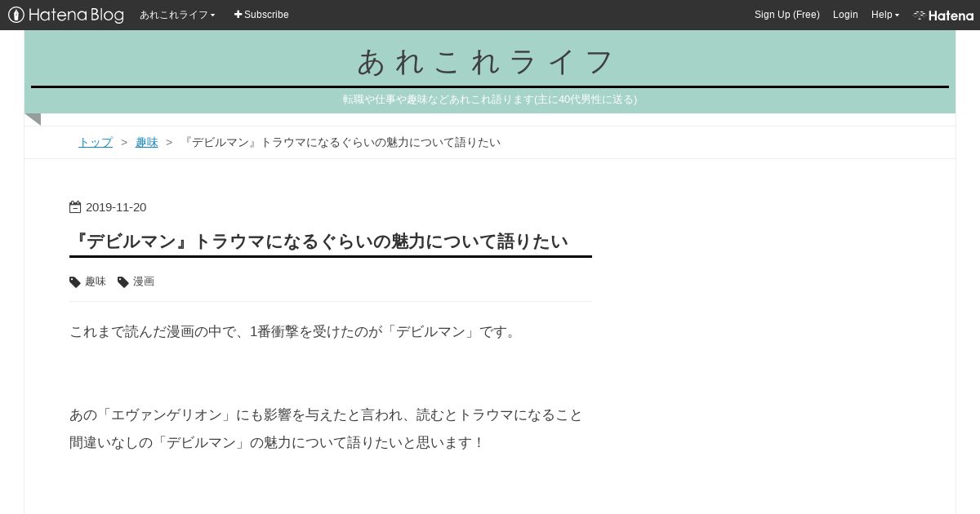Click the line starting あの「エヴァンゲリオン」
The height and width of the screenshot is (514, 980).
[x=326, y=415]
